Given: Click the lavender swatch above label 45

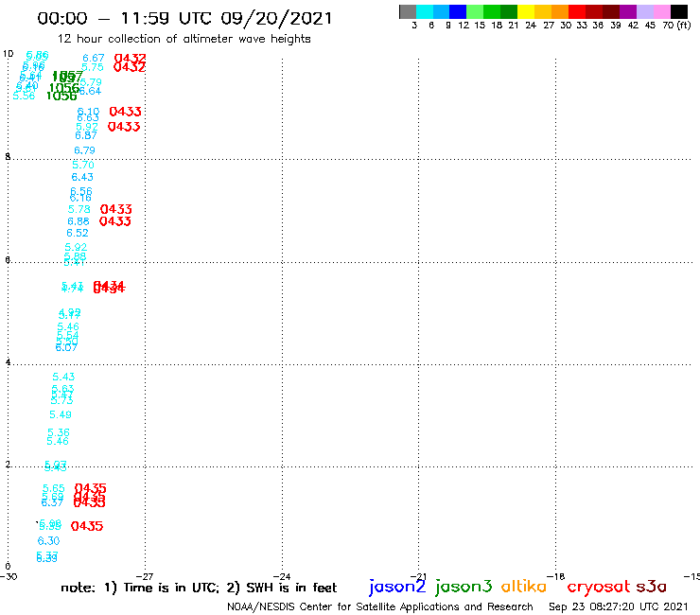Looking at the screenshot, I should [644, 11].
